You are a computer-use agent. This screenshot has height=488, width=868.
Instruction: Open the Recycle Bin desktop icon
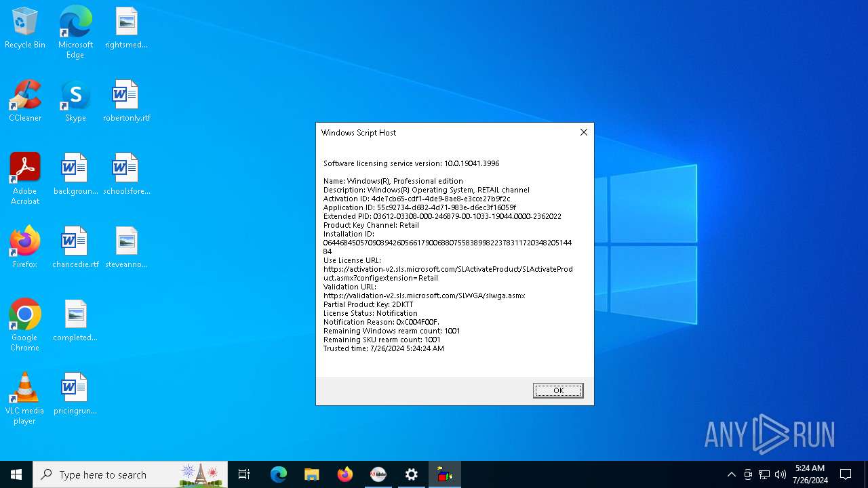click(25, 28)
